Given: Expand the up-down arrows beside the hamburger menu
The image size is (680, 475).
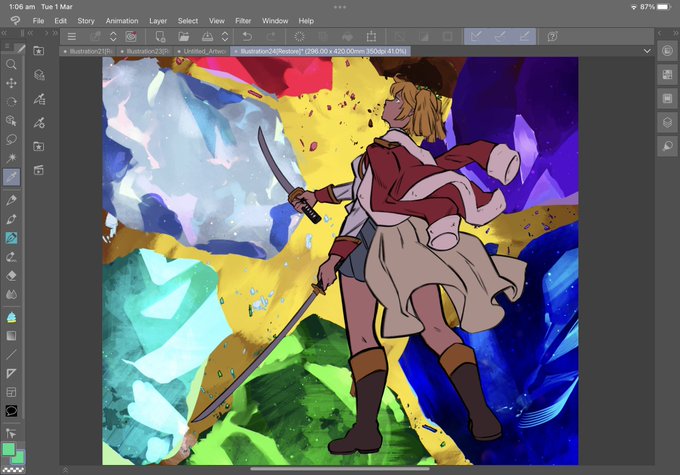Looking at the screenshot, I should tap(113, 36).
